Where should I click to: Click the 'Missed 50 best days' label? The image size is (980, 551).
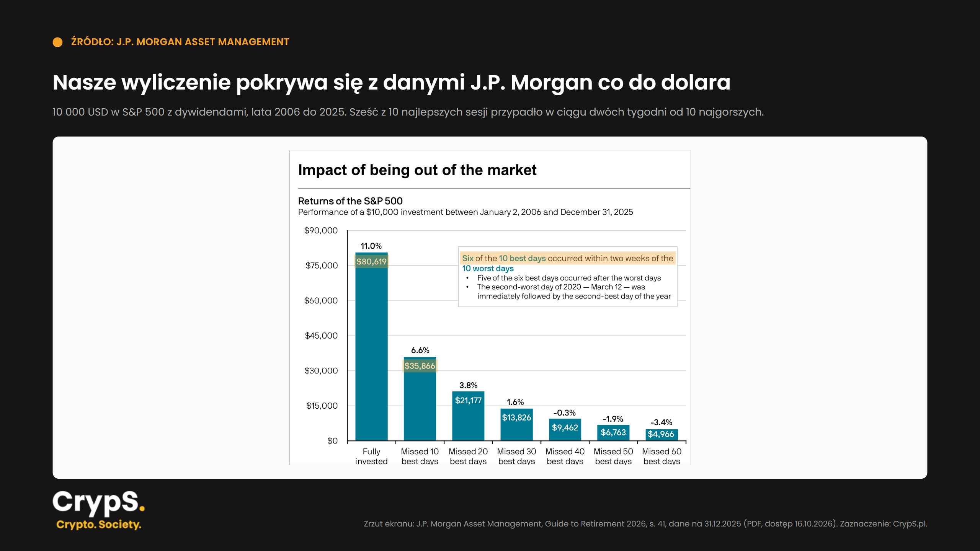click(613, 456)
